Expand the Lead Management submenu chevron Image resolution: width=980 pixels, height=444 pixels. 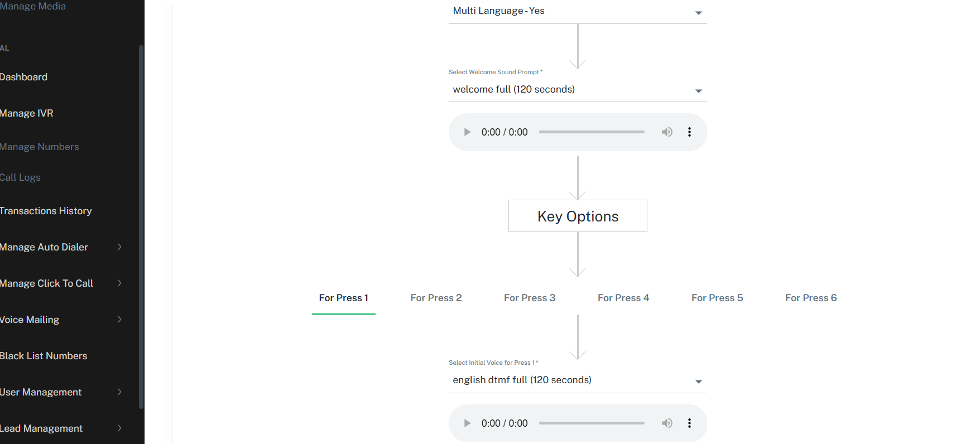click(119, 428)
